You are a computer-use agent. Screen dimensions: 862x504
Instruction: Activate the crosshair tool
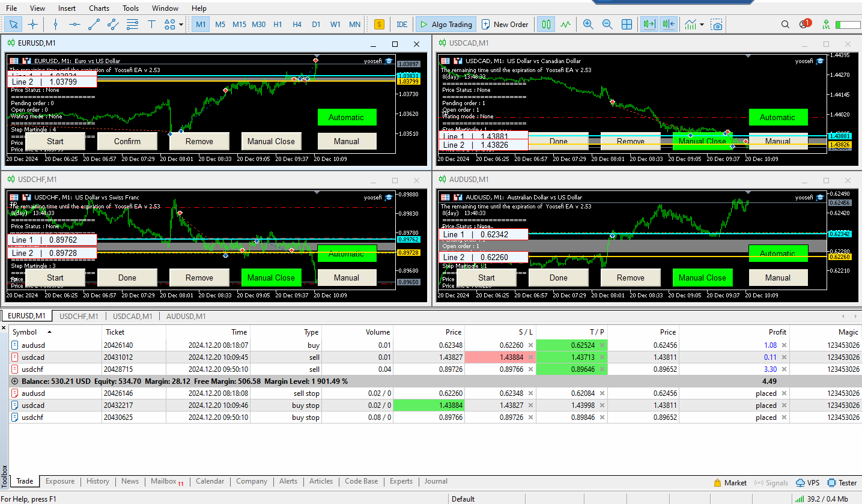point(32,25)
